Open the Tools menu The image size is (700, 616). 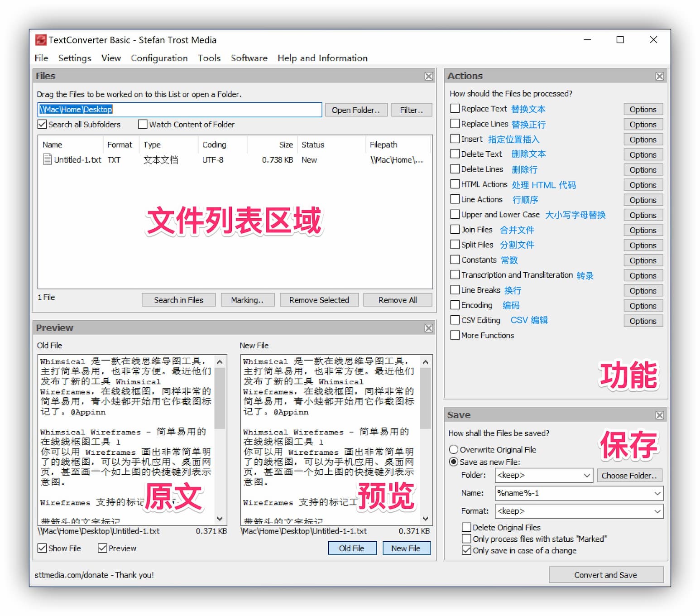coord(209,58)
